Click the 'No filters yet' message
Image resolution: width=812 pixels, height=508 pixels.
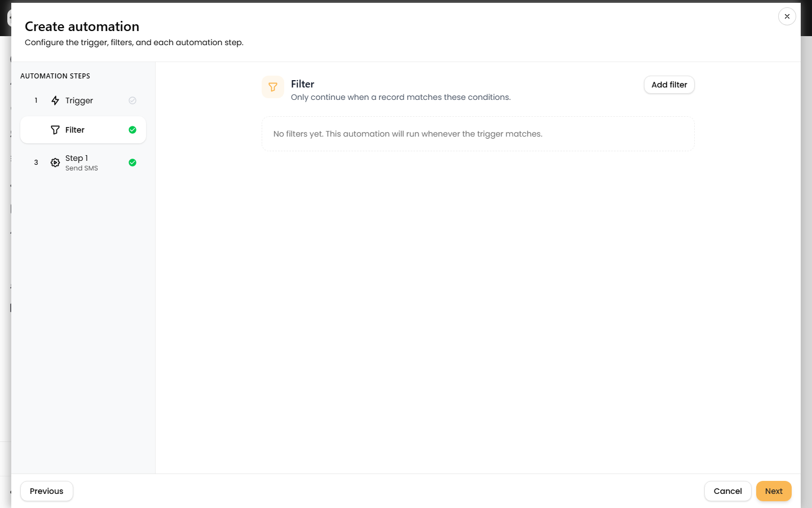point(408,134)
